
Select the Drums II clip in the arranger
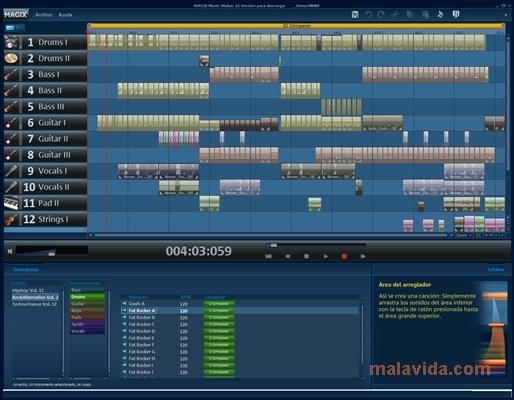point(204,61)
